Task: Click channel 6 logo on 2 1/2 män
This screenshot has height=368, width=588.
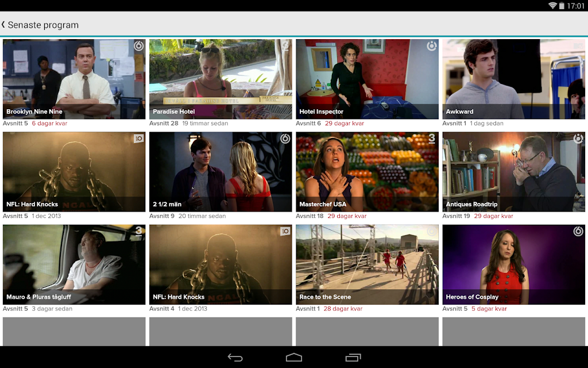Action: click(x=285, y=139)
